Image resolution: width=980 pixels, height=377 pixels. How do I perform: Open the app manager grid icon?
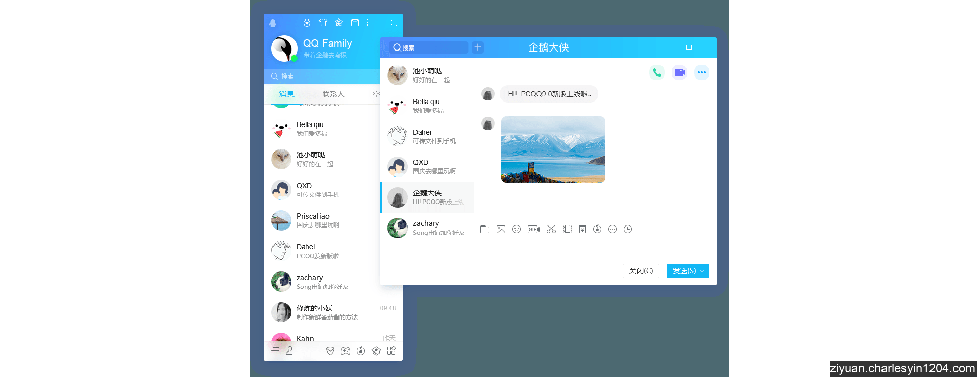click(x=391, y=350)
